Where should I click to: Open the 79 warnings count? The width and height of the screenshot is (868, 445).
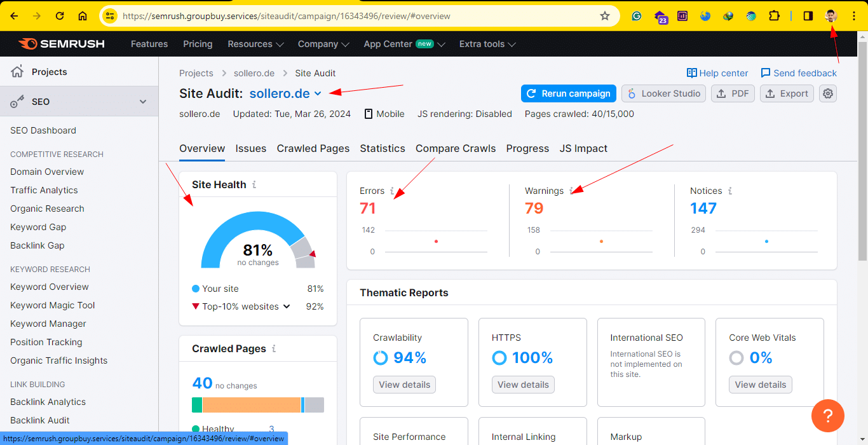tap(534, 208)
